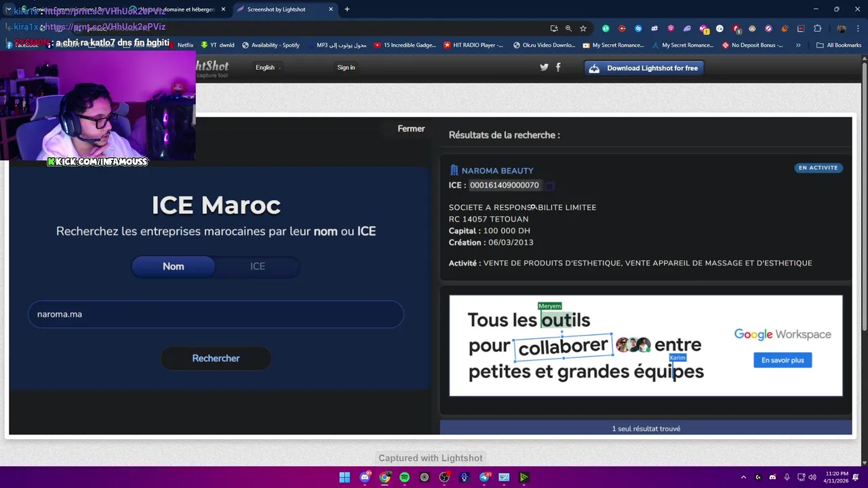Open the Ok.ru Video Downlo... bookmark

click(544, 45)
